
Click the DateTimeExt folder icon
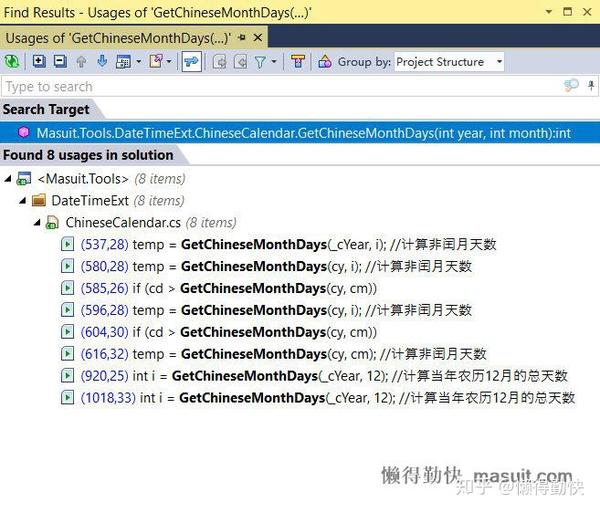coord(39,200)
